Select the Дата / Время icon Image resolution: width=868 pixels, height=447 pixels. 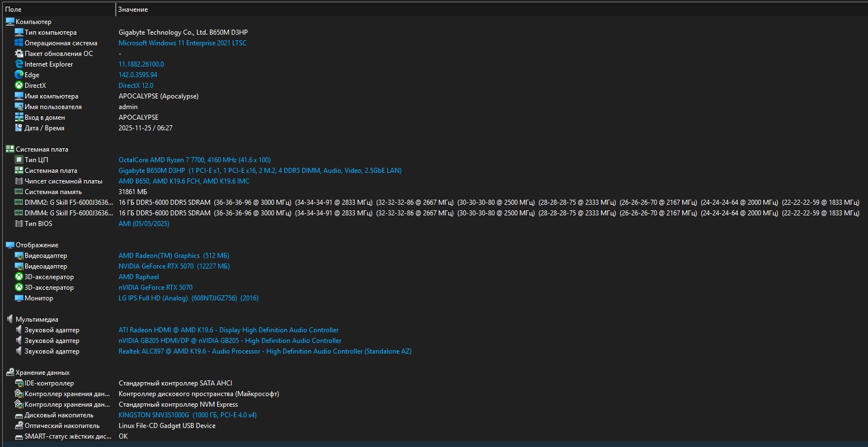[x=19, y=128]
